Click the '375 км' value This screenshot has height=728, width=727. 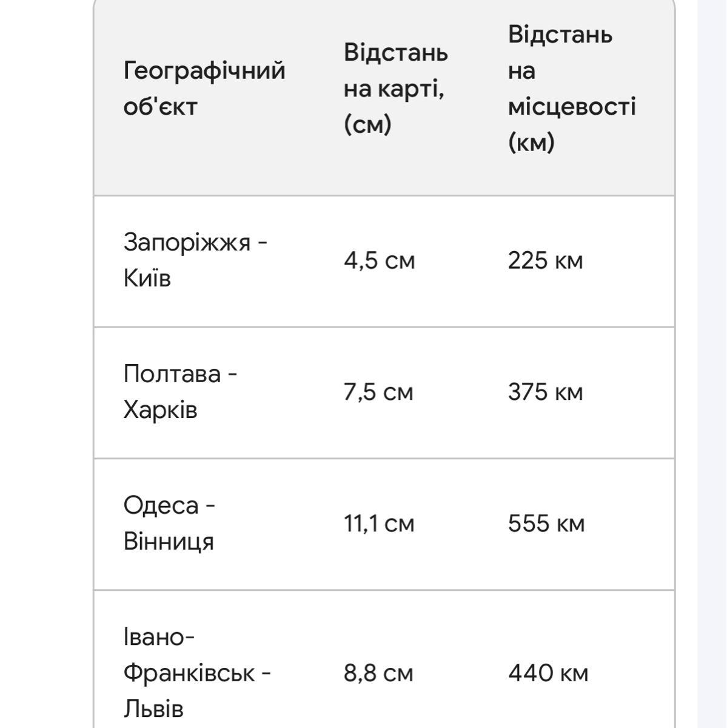point(546,392)
